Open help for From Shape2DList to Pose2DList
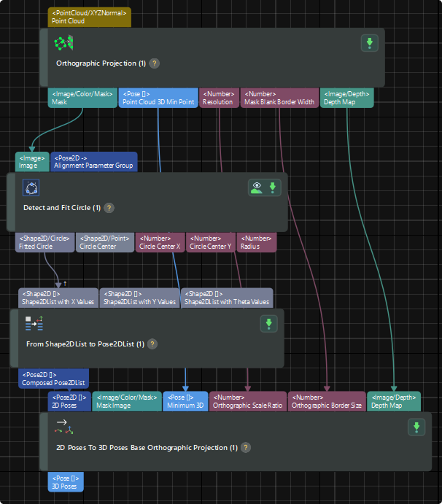The width and height of the screenshot is (442, 504). coord(152,344)
